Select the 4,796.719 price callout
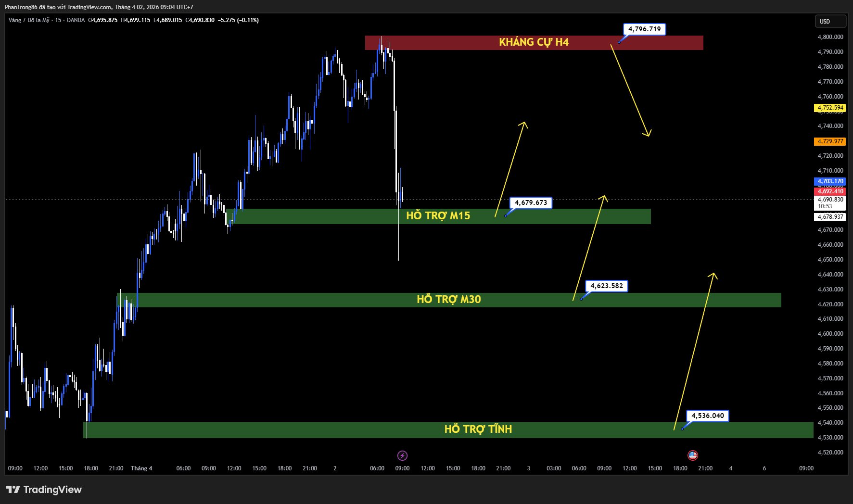 [x=645, y=29]
